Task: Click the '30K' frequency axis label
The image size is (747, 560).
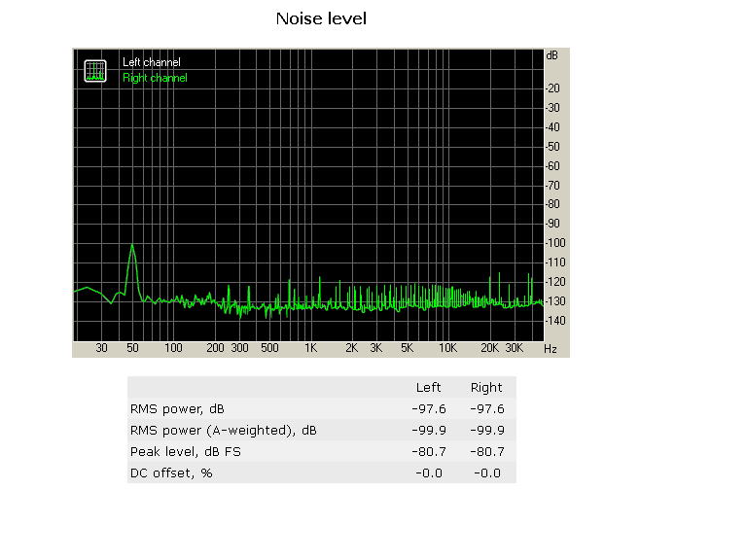Action: [x=514, y=348]
